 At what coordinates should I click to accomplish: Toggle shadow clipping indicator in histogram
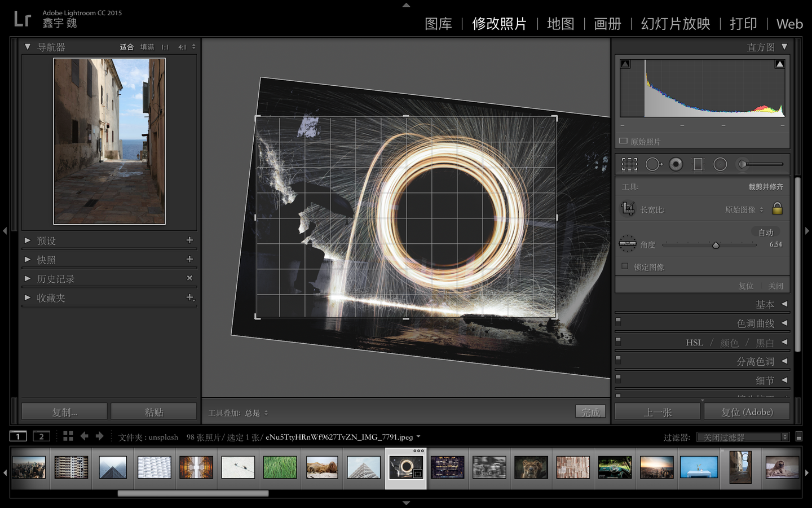coord(625,64)
